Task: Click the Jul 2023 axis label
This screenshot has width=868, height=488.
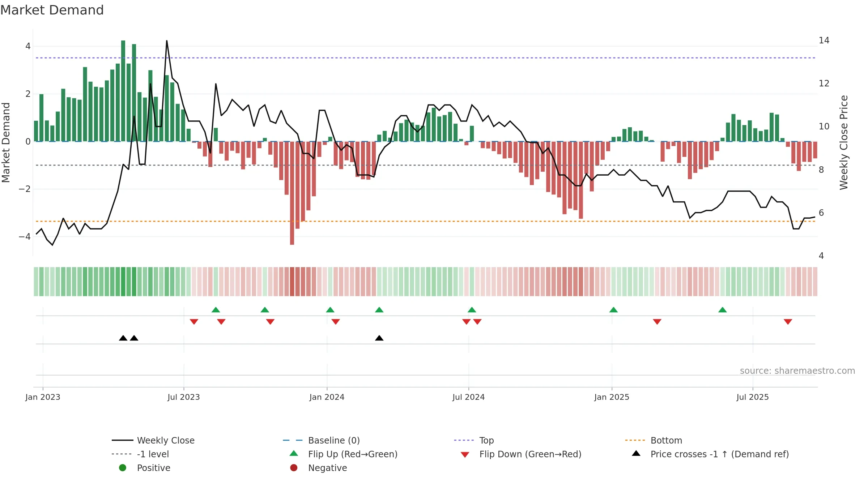Action: 184,397
